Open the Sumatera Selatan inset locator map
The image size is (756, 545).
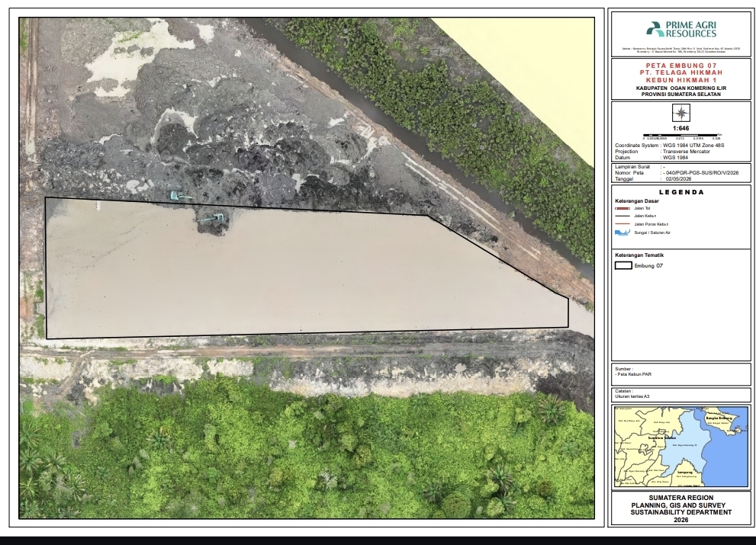[680, 446]
